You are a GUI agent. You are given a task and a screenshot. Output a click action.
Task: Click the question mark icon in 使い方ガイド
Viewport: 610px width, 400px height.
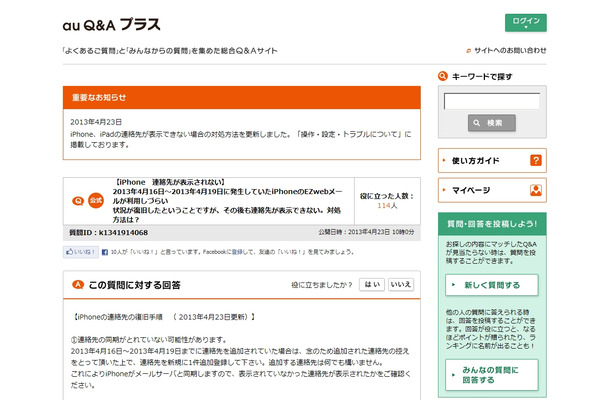[536, 160]
